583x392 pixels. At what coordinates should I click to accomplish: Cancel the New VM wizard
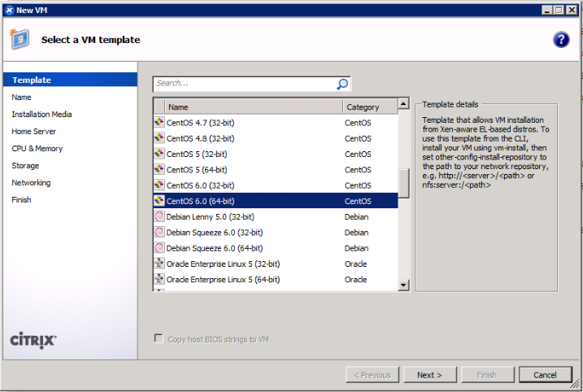pyautogui.click(x=545, y=375)
